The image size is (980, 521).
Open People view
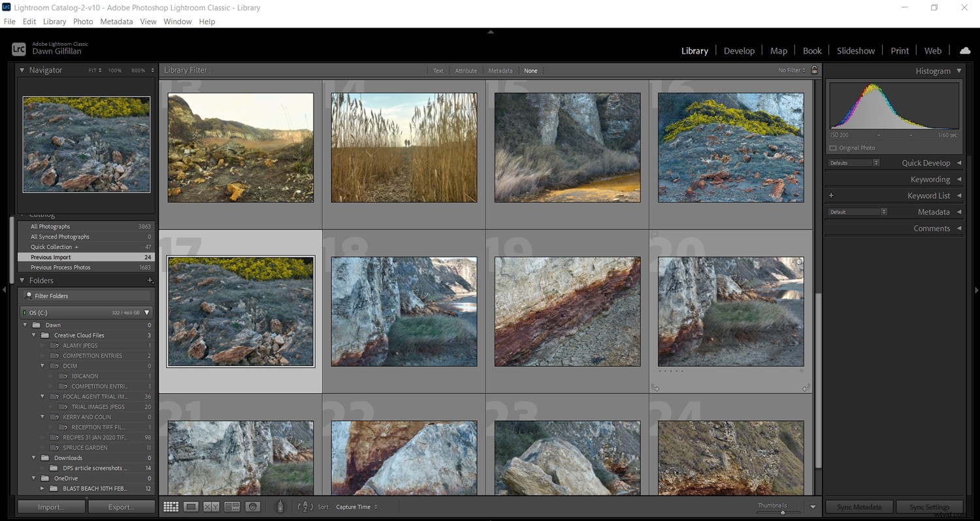tap(252, 507)
